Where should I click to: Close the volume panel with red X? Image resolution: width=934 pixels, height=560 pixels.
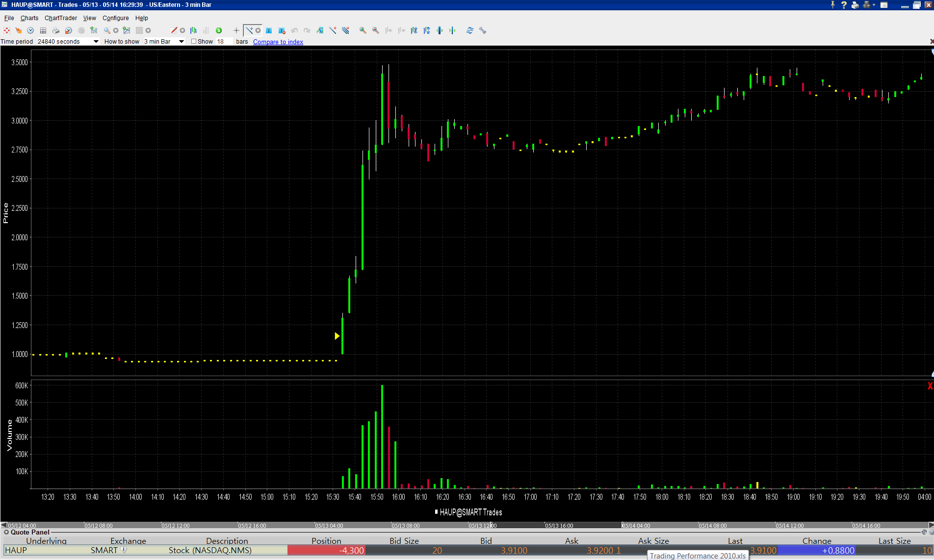click(x=930, y=386)
